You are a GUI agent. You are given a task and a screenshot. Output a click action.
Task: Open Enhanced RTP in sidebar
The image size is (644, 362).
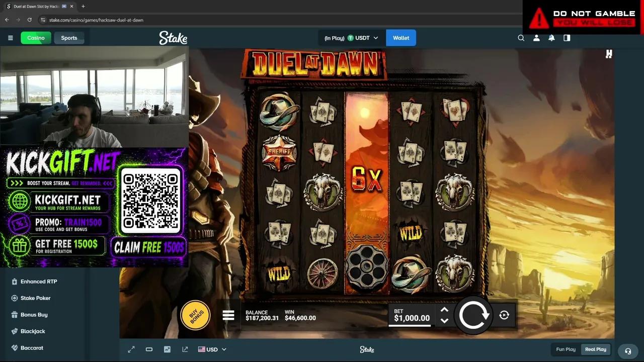(39, 282)
